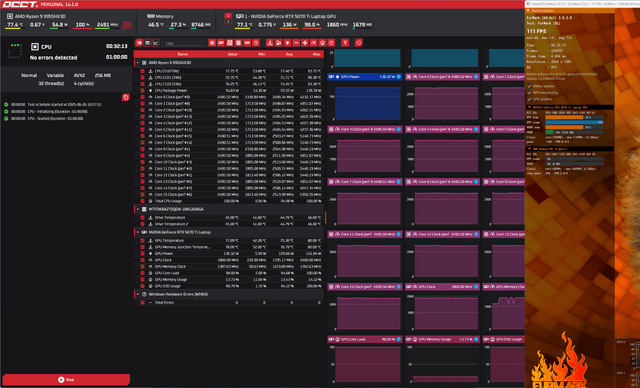Screen dimensions: 640x388
Task: Uncheck GPU monitoring in the FurMark window
Action: (x=529, y=93)
